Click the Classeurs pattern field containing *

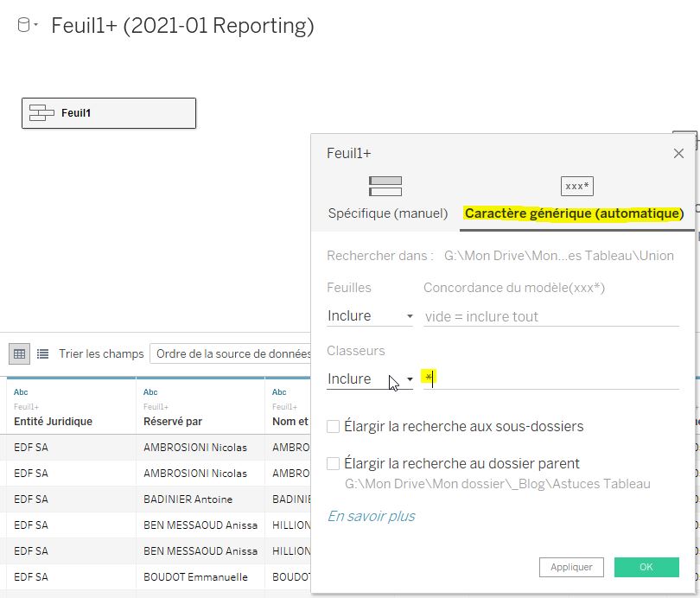tap(550, 379)
